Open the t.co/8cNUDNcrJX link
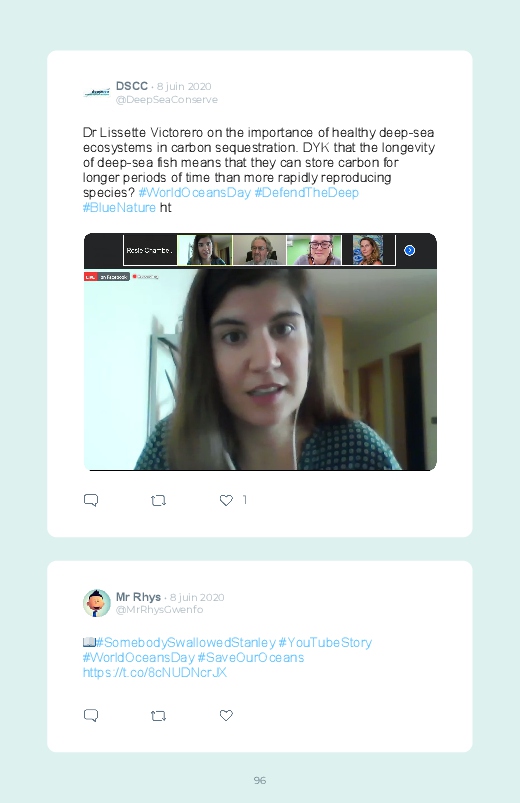Viewport: 520px width, 803px height. coord(155,672)
